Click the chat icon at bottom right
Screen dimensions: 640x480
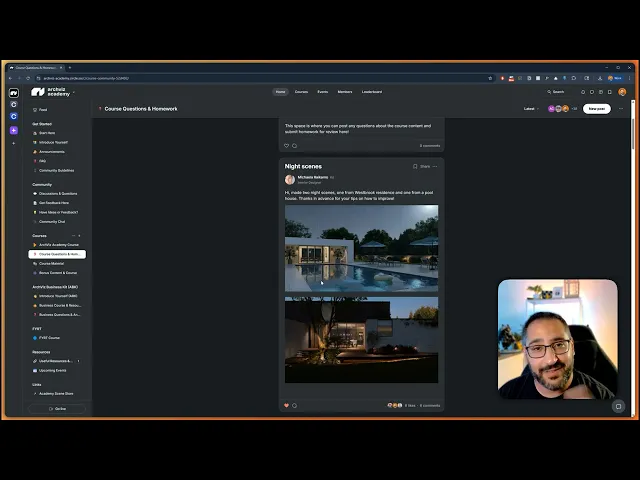click(618, 406)
